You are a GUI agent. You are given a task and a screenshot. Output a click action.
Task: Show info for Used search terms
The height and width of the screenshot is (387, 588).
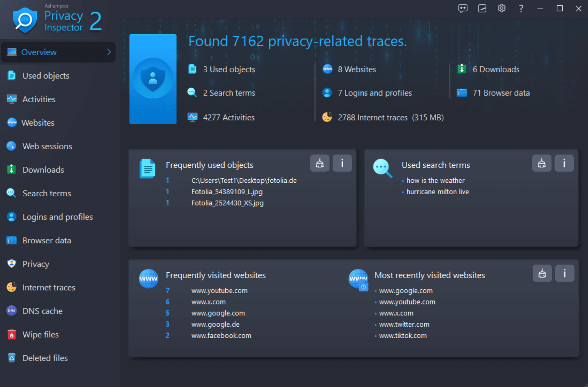coord(564,163)
